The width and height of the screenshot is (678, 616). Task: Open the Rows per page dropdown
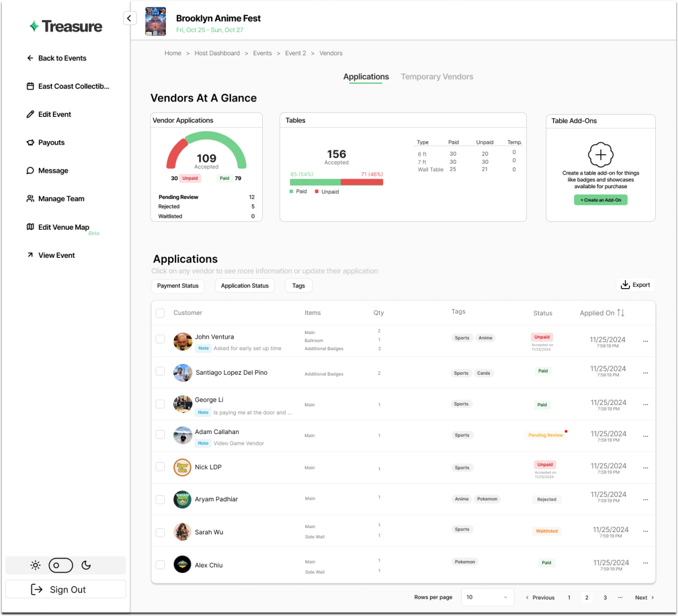488,597
